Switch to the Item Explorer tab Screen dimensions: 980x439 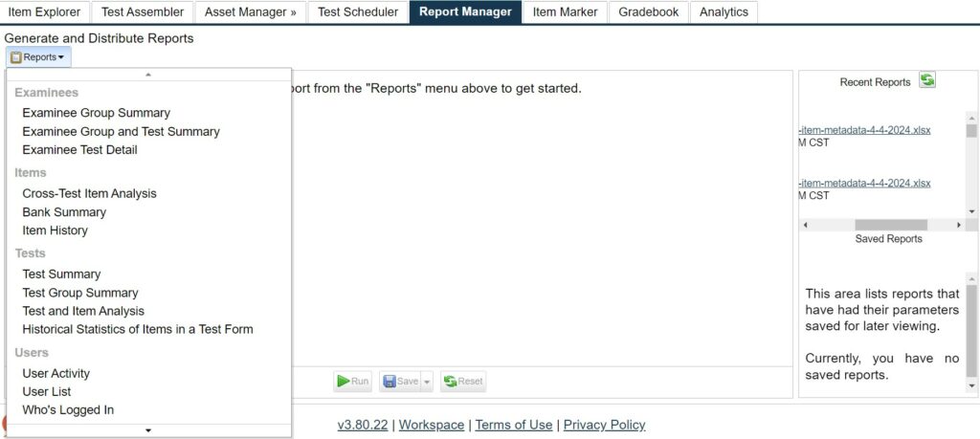click(44, 11)
